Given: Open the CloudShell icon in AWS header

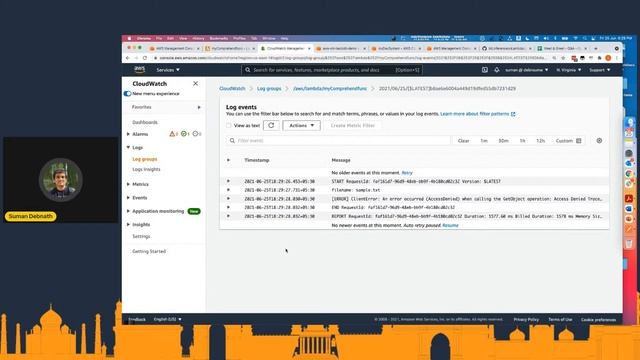Looking at the screenshot, I should tap(484, 70).
